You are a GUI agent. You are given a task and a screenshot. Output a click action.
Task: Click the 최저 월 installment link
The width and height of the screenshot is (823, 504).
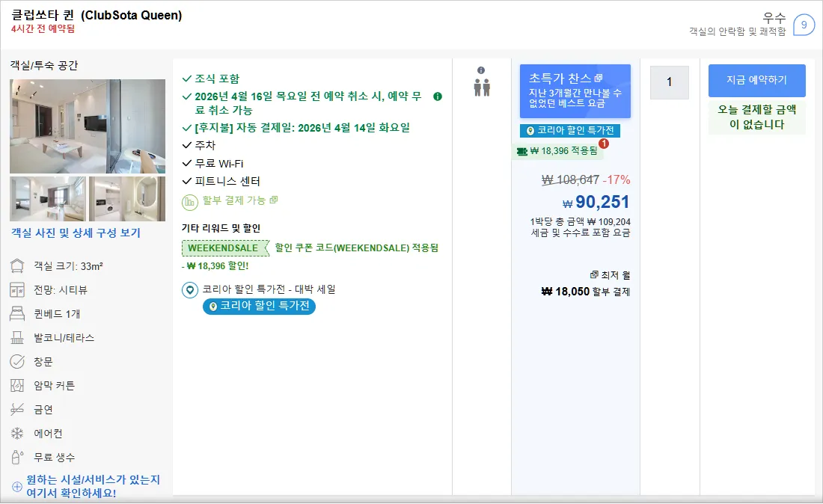[610, 275]
